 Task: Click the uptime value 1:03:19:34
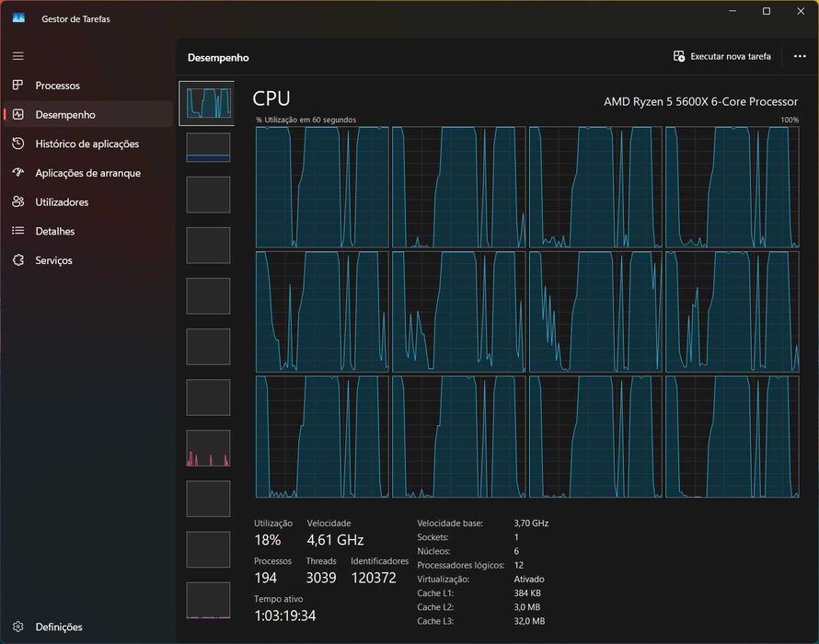tap(284, 615)
